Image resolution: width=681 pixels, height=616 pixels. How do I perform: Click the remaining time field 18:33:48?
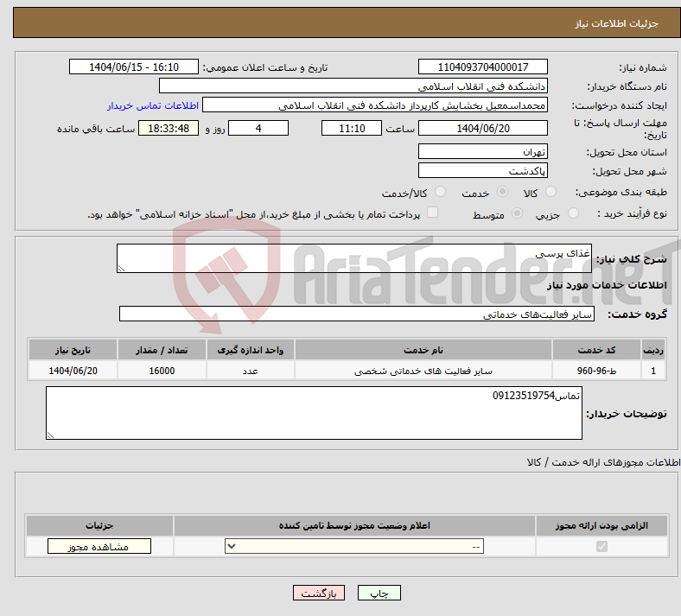(169, 128)
